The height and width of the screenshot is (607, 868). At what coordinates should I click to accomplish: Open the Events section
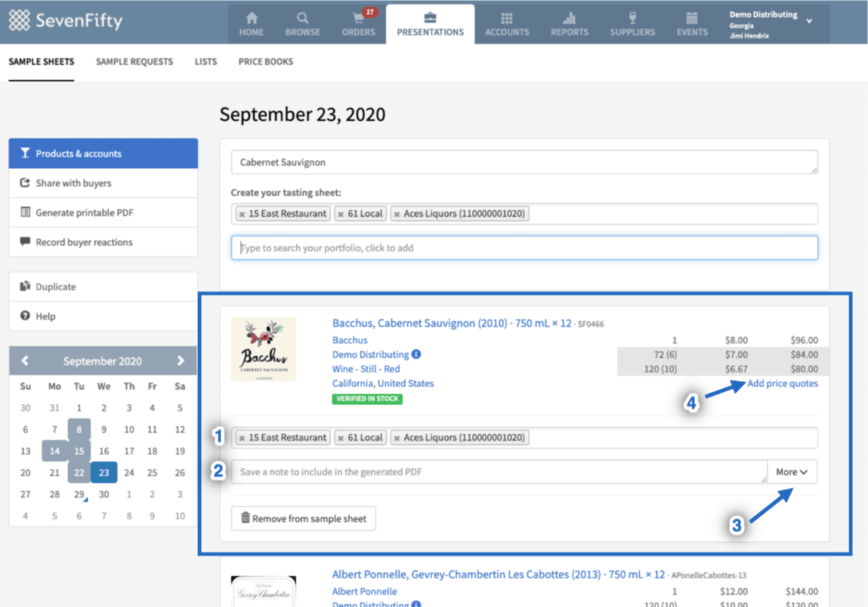[692, 24]
